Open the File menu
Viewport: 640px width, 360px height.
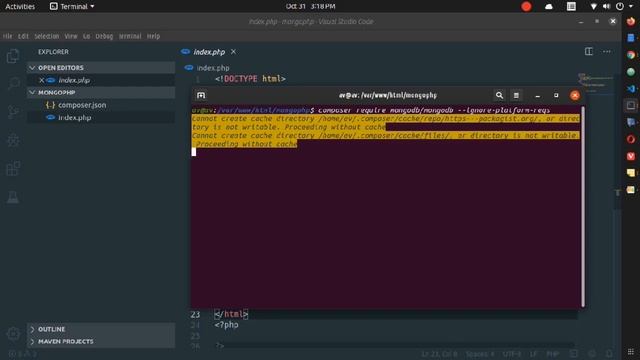point(7,36)
